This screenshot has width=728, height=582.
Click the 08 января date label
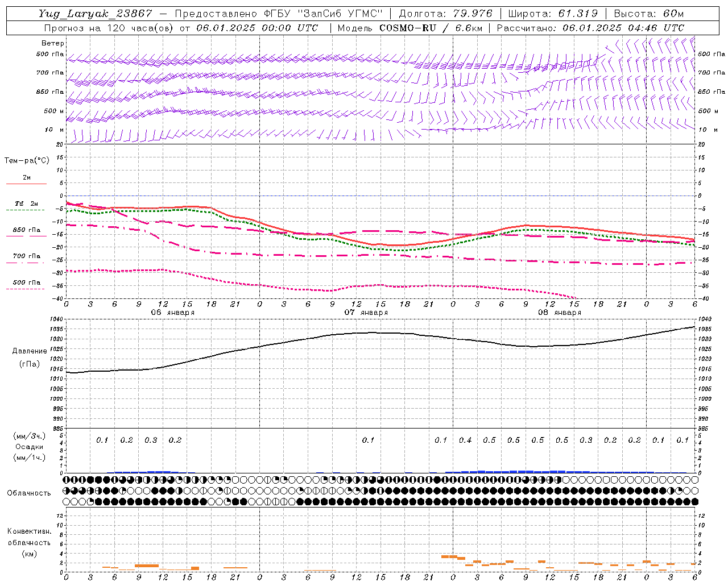click(560, 313)
